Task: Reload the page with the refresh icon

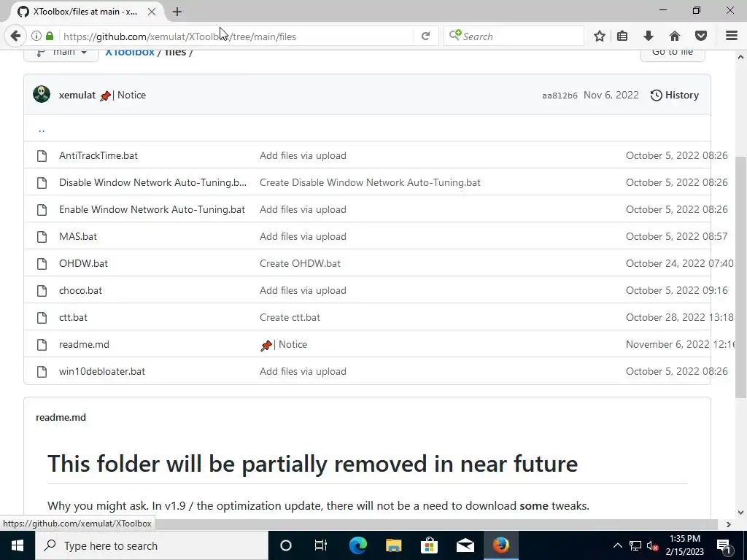Action: coord(425,36)
